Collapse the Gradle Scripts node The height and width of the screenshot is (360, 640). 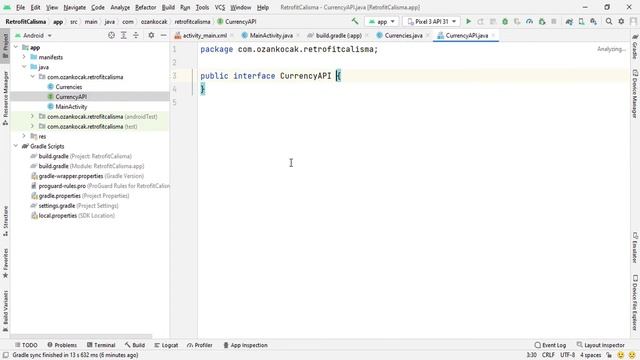point(16,146)
